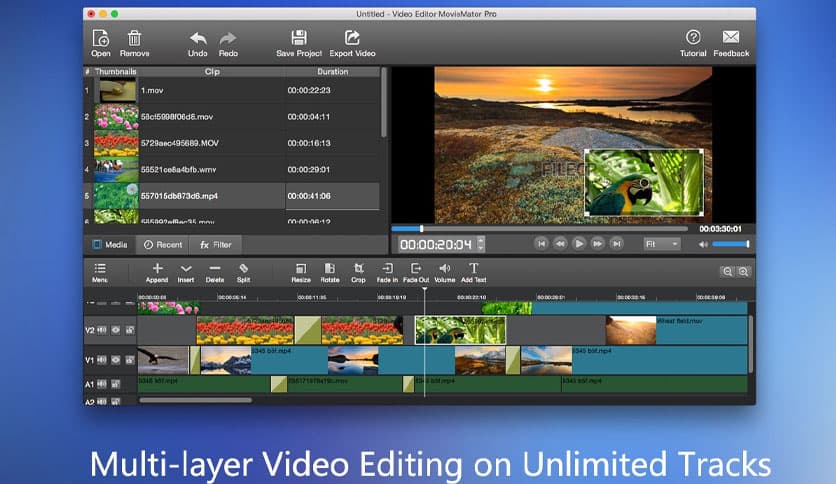
Task: Click the timeline horizontal scrollbar
Action: pyautogui.click(x=195, y=400)
